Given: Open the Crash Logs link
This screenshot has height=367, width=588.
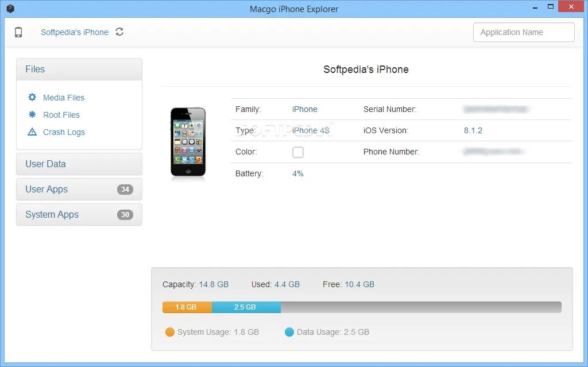Looking at the screenshot, I should pyautogui.click(x=64, y=132).
